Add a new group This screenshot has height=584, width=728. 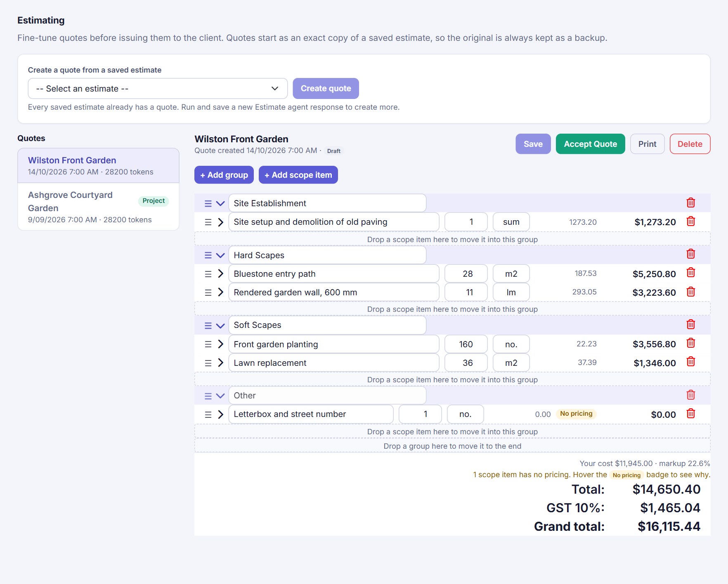tap(224, 175)
